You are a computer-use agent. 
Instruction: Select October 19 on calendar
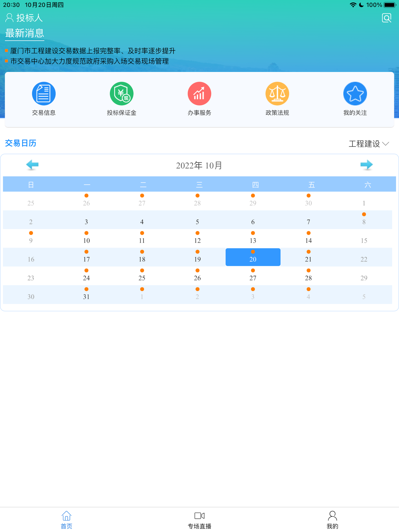(197, 257)
